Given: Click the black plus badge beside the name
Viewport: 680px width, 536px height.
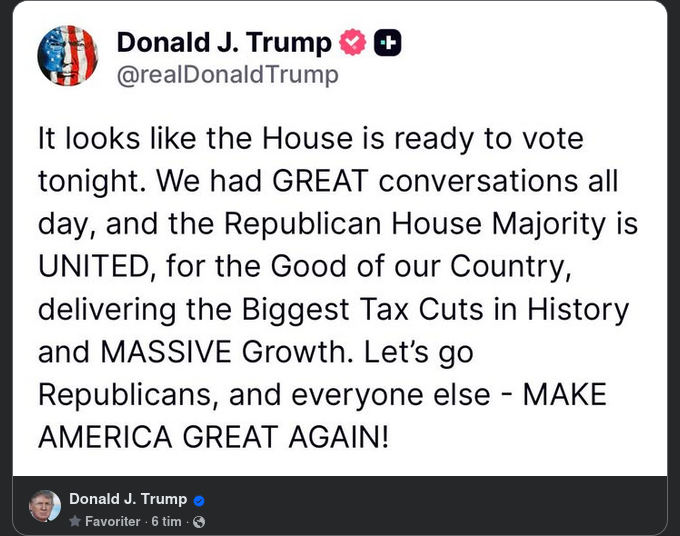Looking at the screenshot, I should pyautogui.click(x=387, y=43).
